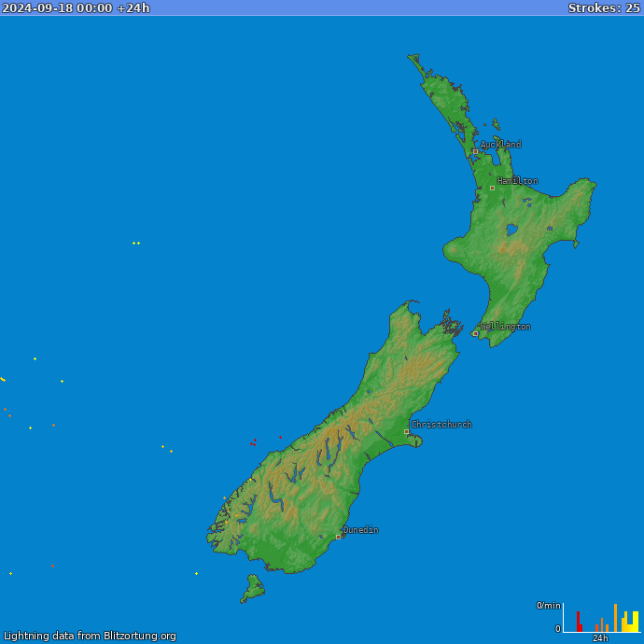Click the Auckland label
This screenshot has width=644, height=644.
click(x=500, y=144)
